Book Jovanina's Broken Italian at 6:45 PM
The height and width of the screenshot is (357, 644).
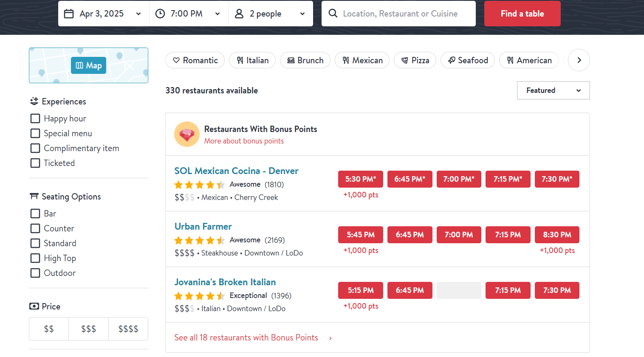410,290
